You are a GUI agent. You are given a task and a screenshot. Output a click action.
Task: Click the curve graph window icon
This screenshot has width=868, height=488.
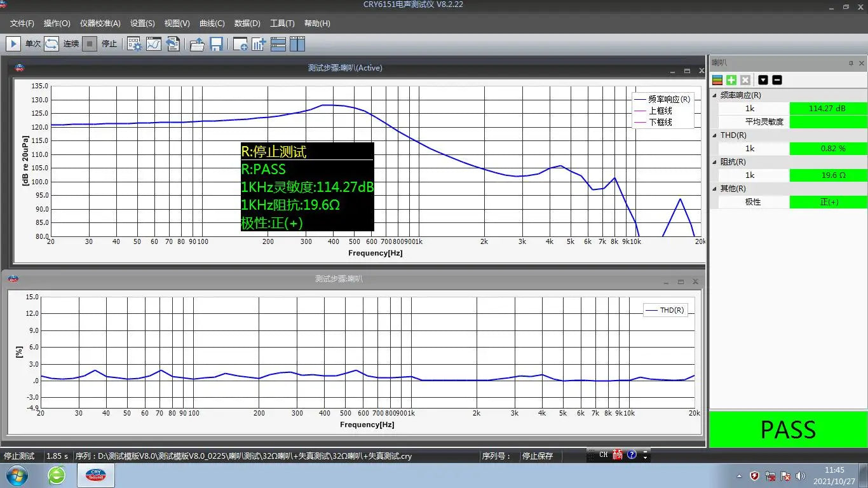click(154, 44)
